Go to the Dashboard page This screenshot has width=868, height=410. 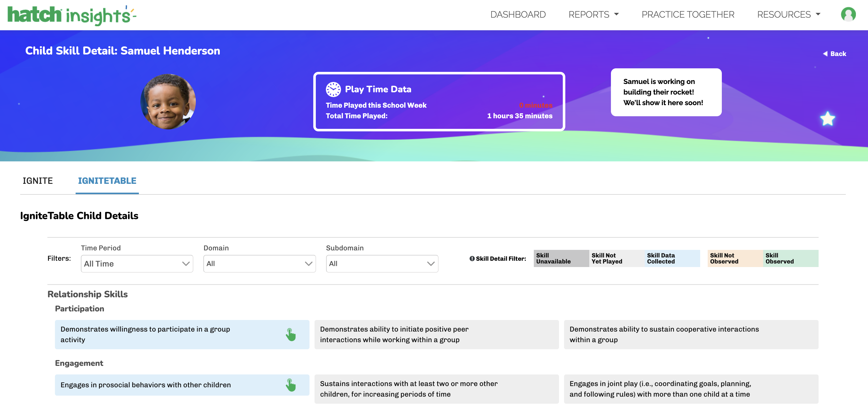pos(518,14)
